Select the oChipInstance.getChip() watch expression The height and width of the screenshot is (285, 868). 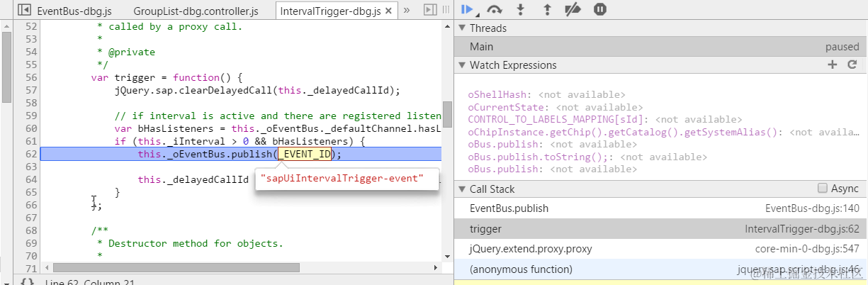click(665, 132)
